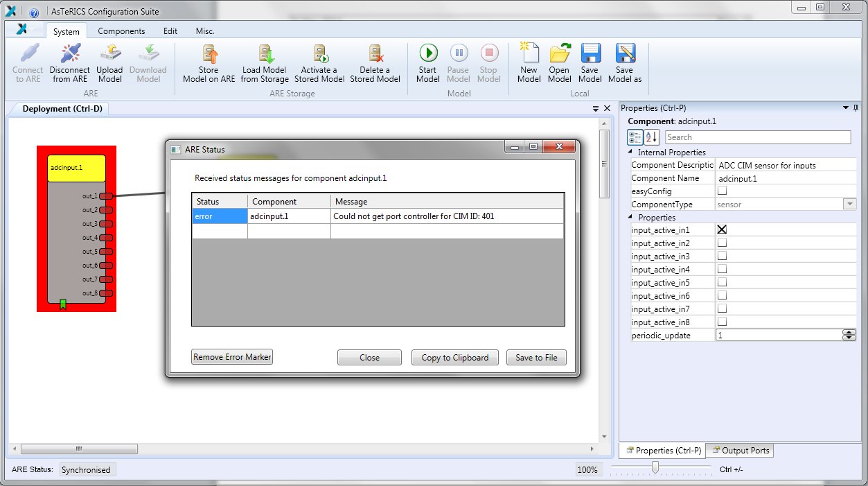Click the Upload Model icon
The image size is (868, 486).
(x=109, y=53)
